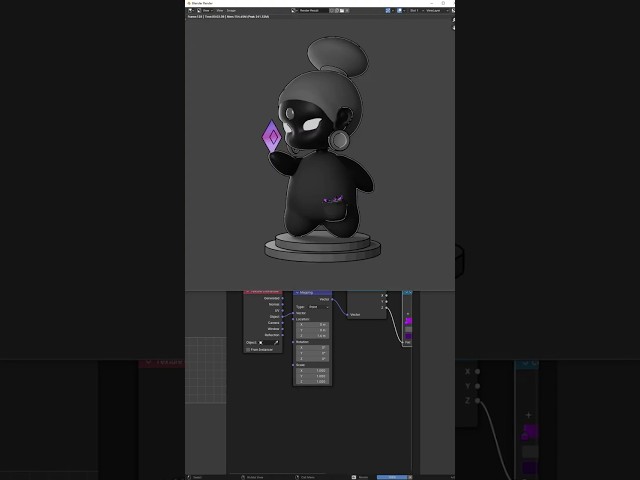Click the Object eyedropper icon in Texture Coordinate node
Viewport: 640px width, 480px height.
point(276,343)
